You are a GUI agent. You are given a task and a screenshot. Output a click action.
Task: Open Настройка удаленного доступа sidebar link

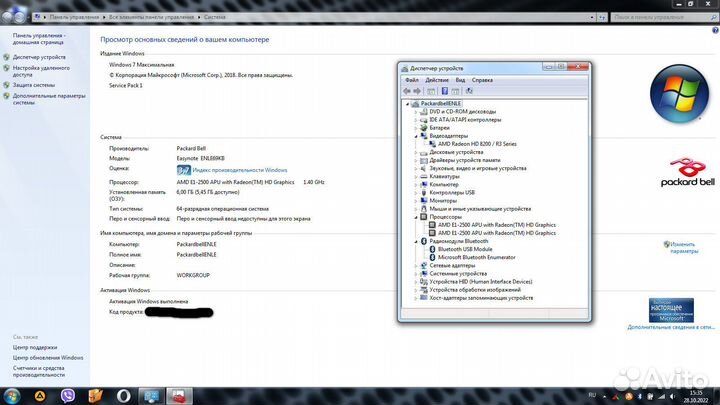[x=41, y=71]
